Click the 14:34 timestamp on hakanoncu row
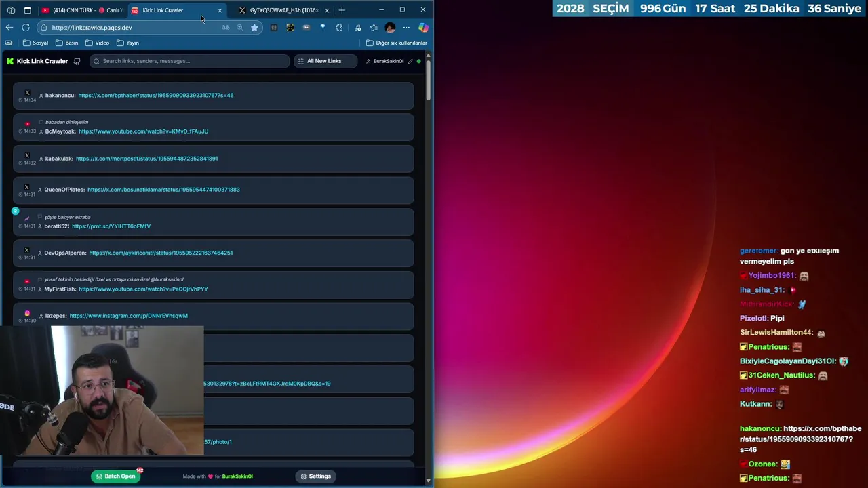Screen dimensions: 868x488 pos(29,100)
